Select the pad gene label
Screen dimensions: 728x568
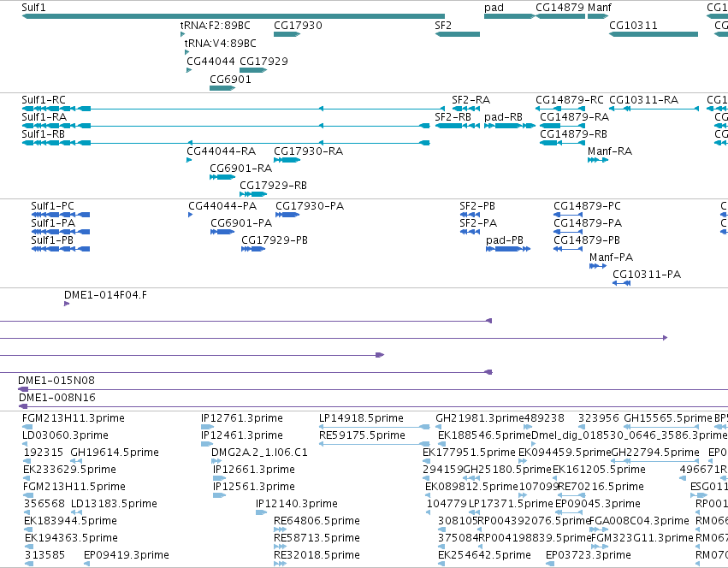click(x=494, y=8)
